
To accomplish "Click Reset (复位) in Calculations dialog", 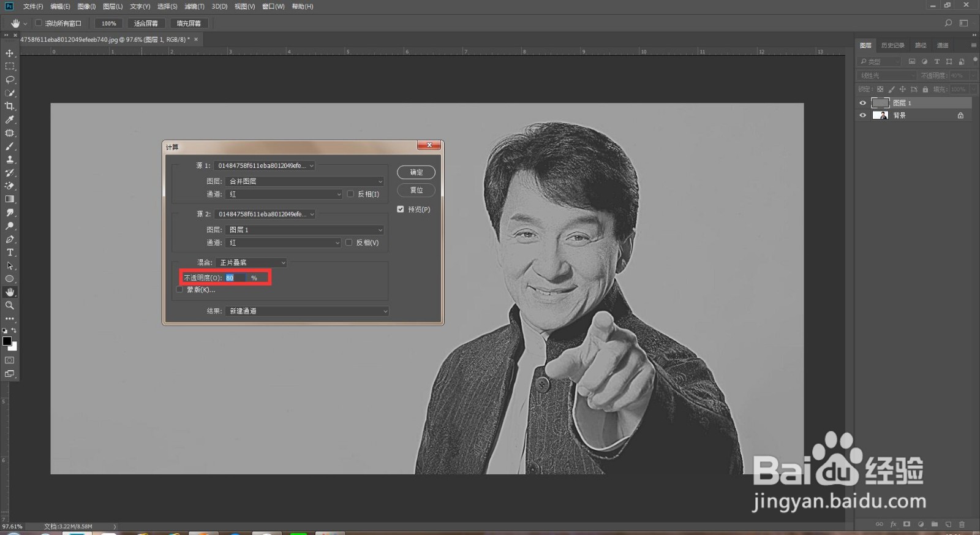I will (417, 191).
